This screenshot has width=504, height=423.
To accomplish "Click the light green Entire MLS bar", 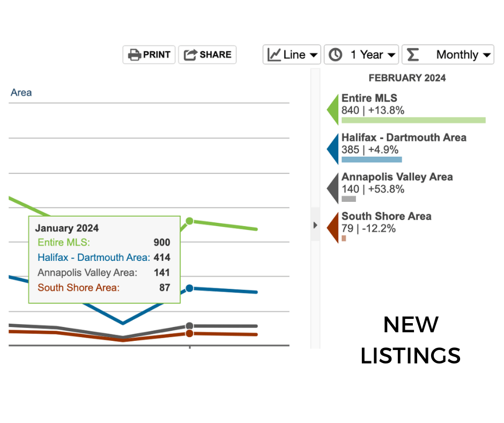I will click(413, 120).
